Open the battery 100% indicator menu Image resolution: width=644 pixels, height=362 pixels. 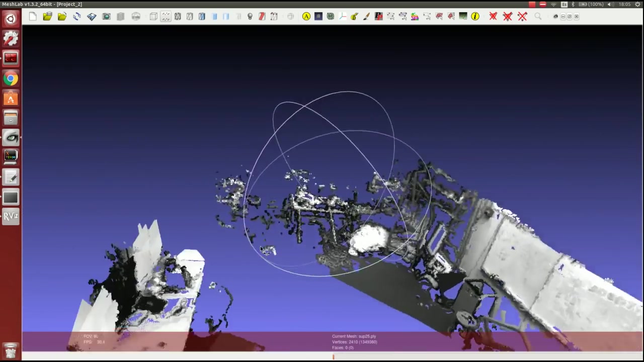click(x=591, y=4)
